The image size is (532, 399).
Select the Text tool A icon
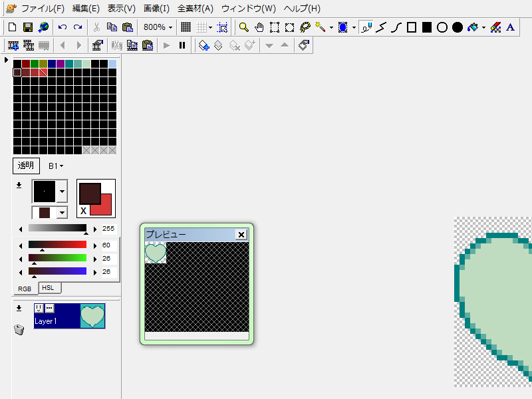(510, 27)
